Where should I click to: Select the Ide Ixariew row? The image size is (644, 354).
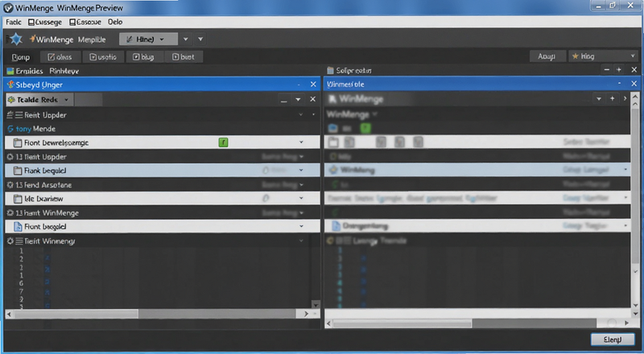click(x=163, y=199)
